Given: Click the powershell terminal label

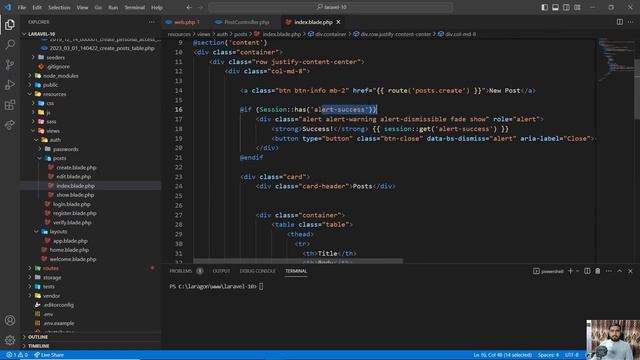Looking at the screenshot, I should pos(548,271).
